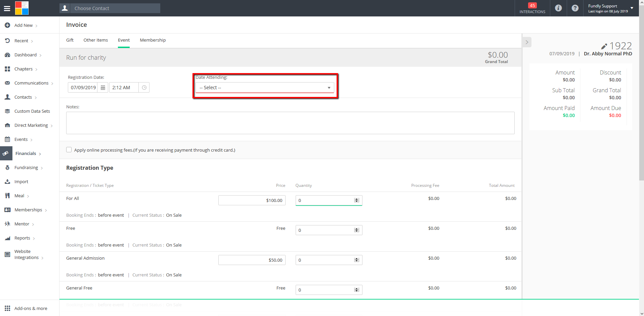Click the General Admission $50.00 price field
Screen dimensions: 644x316
point(252,260)
